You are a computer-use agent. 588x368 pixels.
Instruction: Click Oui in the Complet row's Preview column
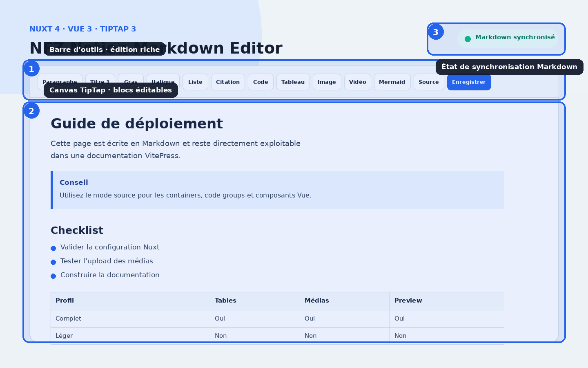[x=447, y=319]
